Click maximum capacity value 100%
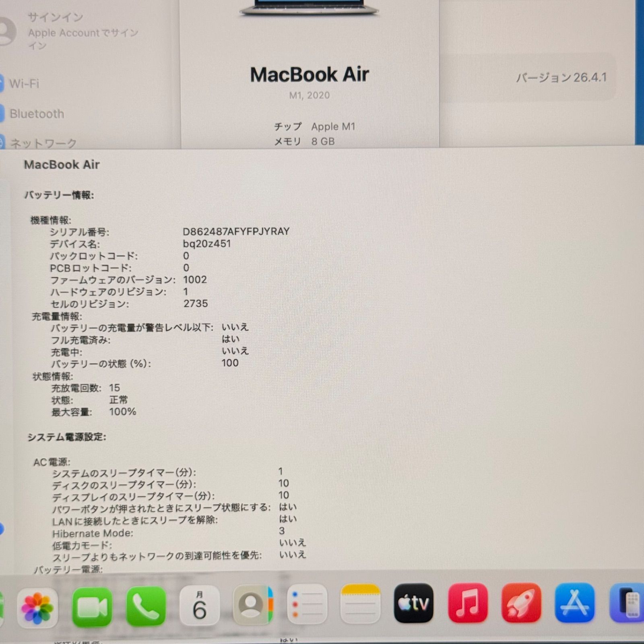This screenshot has height=644, width=644. [123, 411]
